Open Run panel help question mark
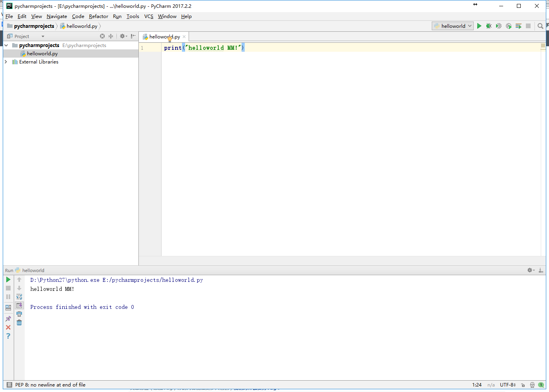549x392 pixels. click(8, 336)
